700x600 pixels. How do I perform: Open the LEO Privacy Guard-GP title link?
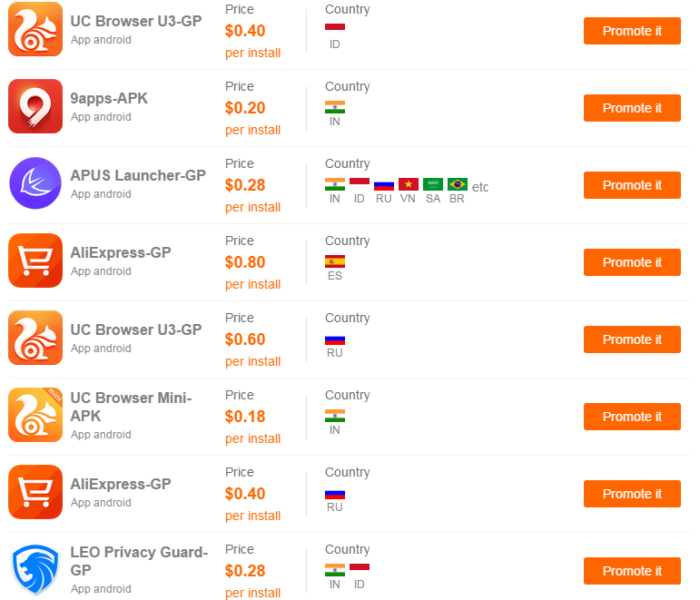(x=139, y=561)
